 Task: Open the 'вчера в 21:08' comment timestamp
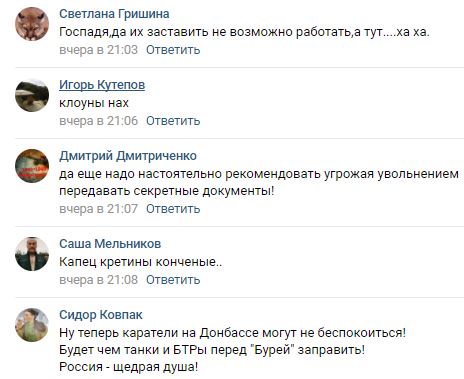pyautogui.click(x=98, y=280)
